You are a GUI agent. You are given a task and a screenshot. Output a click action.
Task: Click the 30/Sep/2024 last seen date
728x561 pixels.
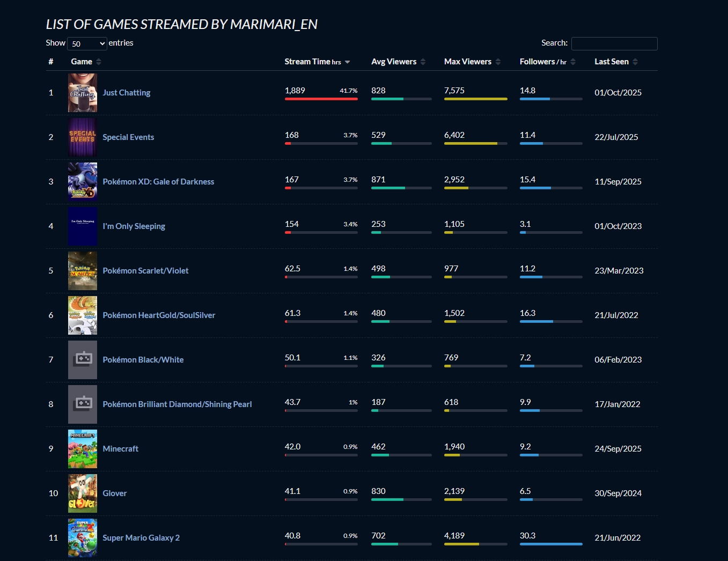(618, 493)
